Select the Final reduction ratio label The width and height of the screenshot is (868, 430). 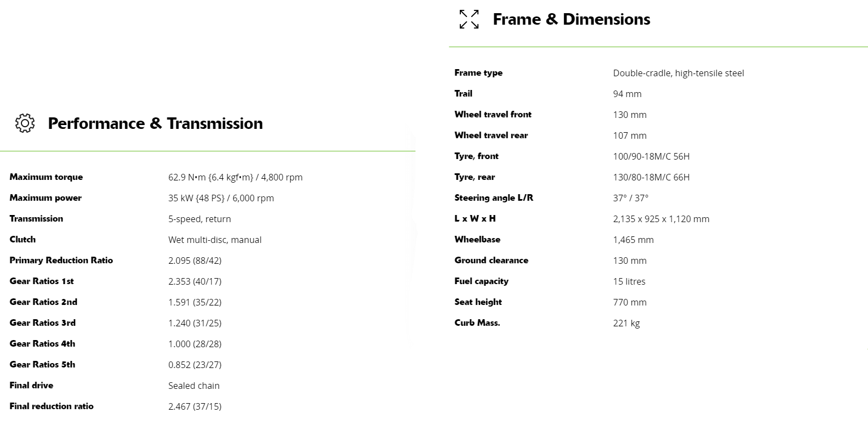tap(52, 406)
